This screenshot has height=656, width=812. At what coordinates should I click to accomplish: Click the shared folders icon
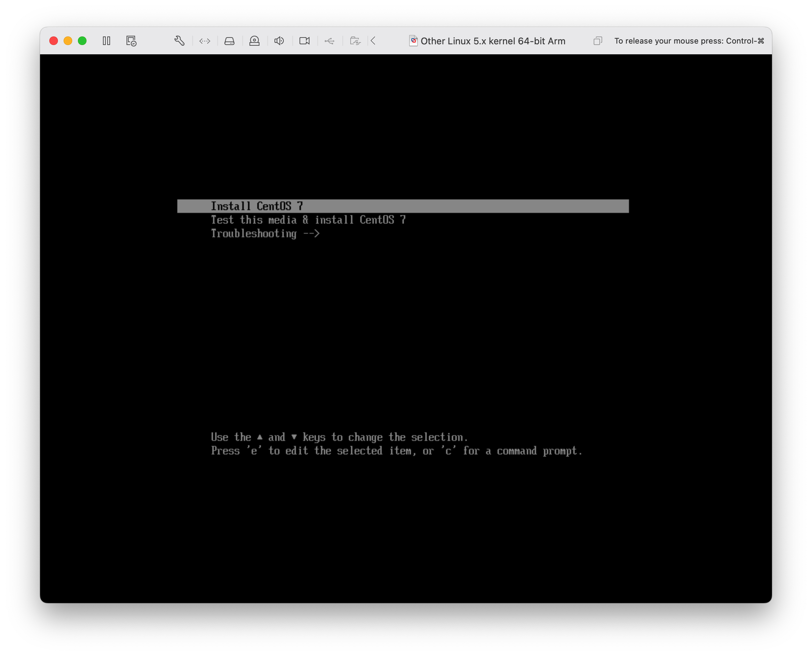(x=355, y=41)
